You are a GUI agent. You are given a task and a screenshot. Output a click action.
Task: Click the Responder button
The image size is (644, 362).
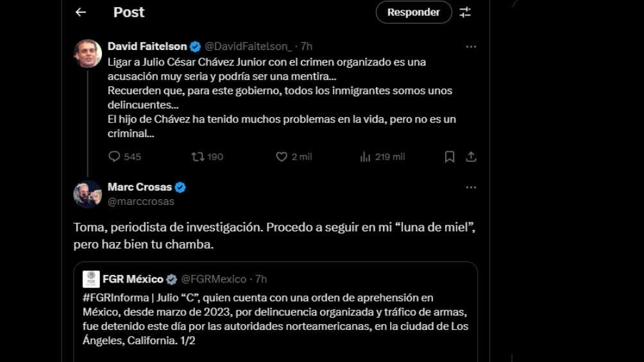coord(414,12)
